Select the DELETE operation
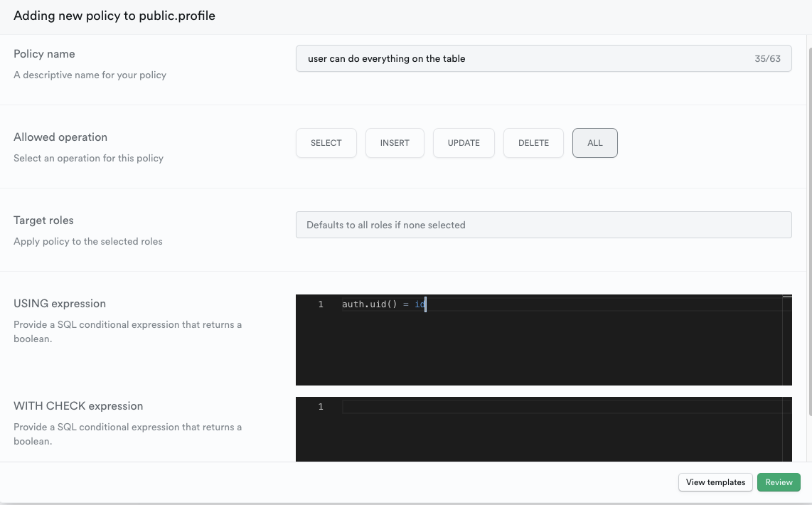 (533, 143)
